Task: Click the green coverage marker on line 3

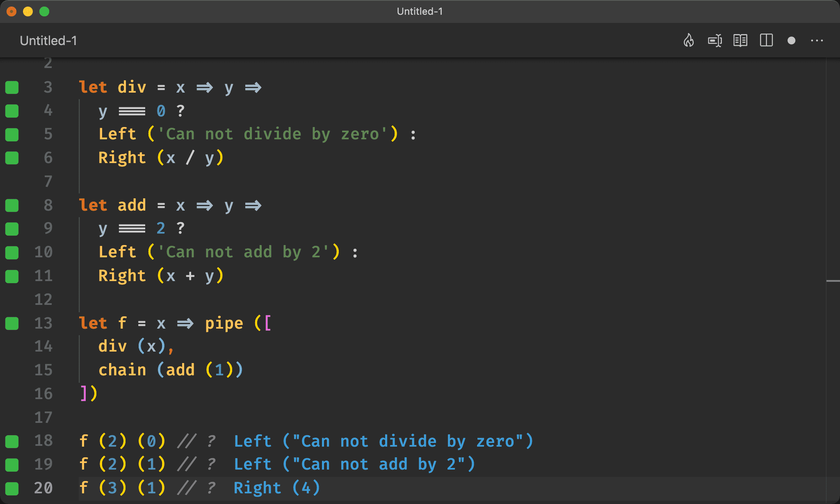Action: point(12,87)
